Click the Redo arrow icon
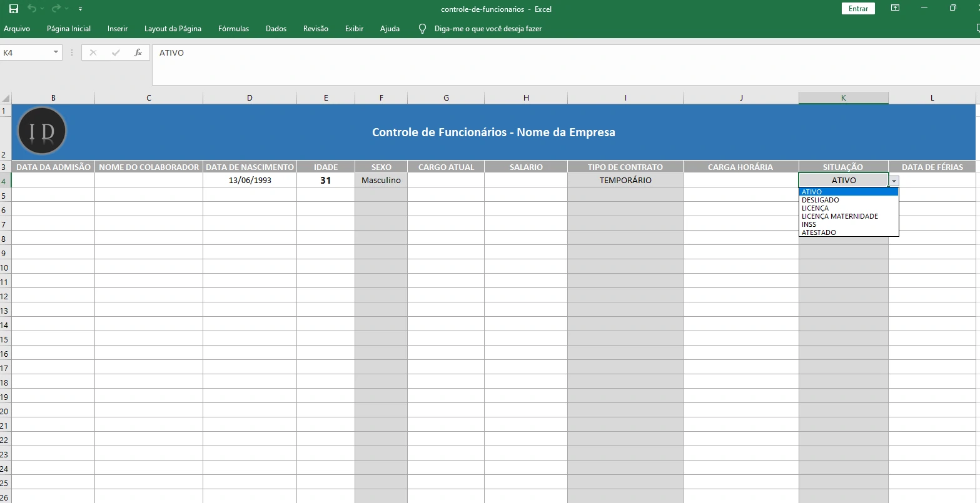980x503 pixels. [56, 9]
